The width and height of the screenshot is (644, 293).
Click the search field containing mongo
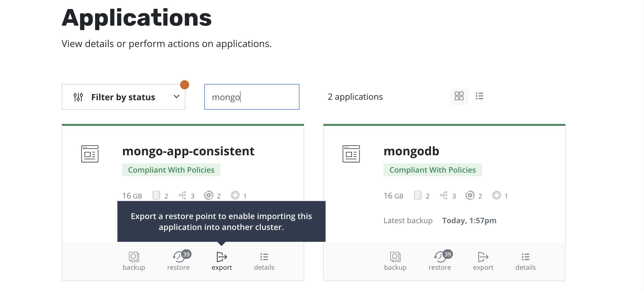click(x=251, y=97)
